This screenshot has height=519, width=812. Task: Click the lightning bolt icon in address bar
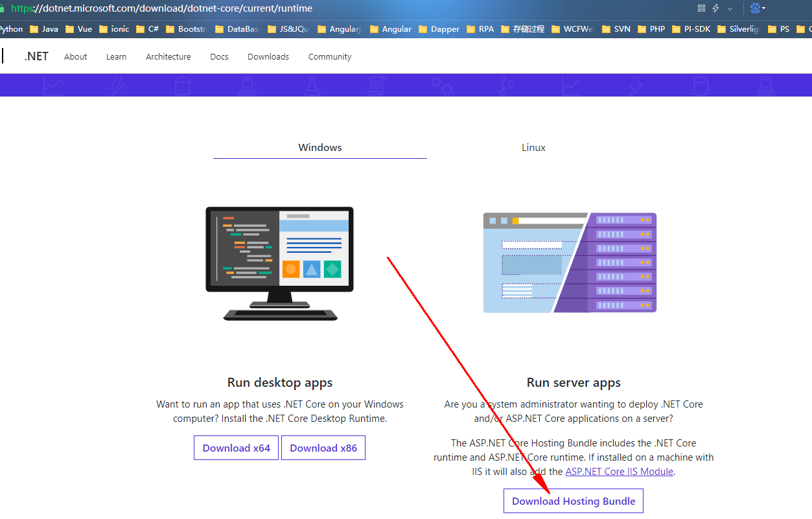coord(716,8)
